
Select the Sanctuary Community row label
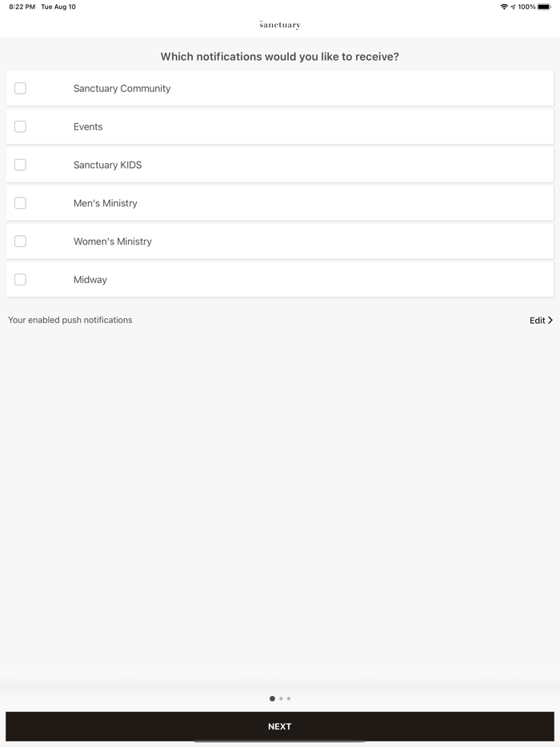pyautogui.click(x=122, y=88)
